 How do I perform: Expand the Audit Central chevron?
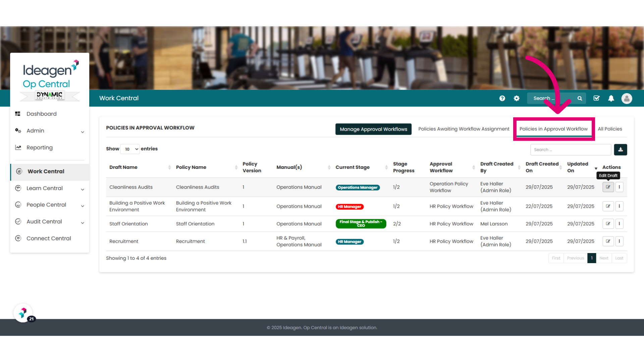tap(83, 223)
